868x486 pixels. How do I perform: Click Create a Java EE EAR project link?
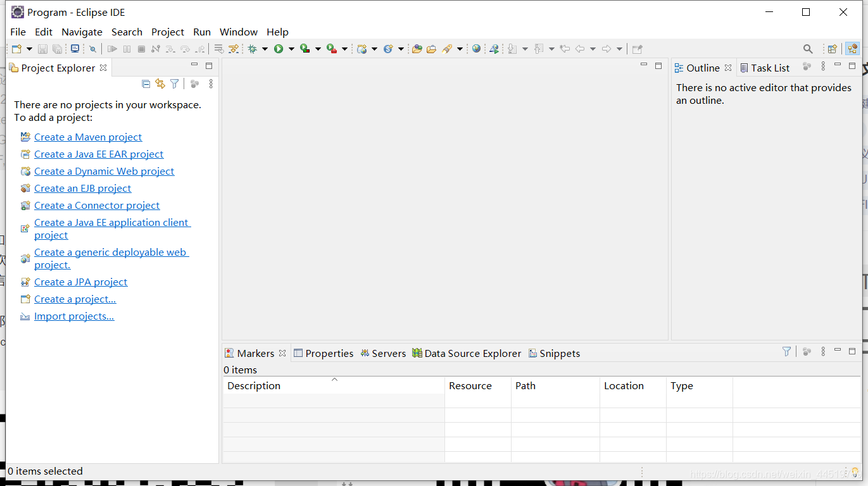tap(99, 154)
